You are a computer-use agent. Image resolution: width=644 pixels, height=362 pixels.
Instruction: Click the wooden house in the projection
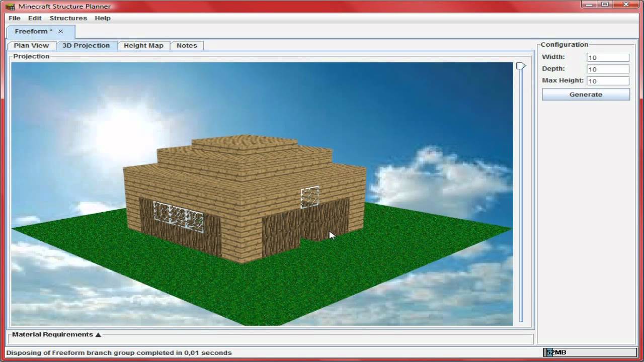click(x=244, y=199)
